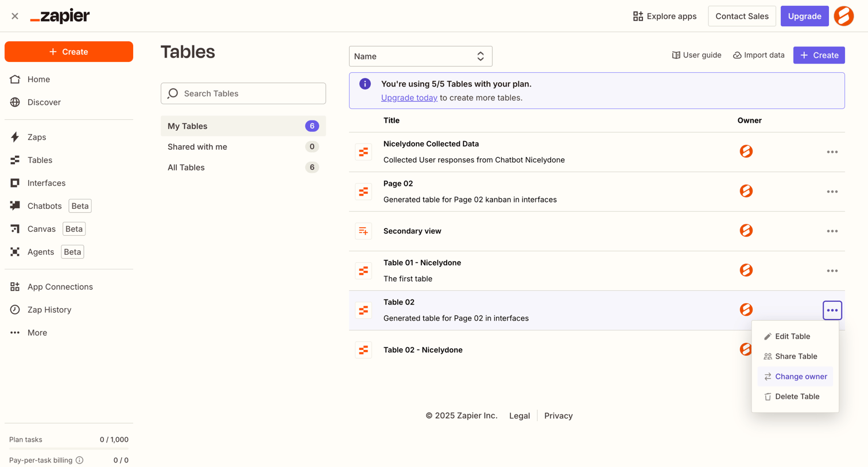868x467 pixels.
Task: Open Table 02 - Nicelydone table title
Action: pos(423,350)
